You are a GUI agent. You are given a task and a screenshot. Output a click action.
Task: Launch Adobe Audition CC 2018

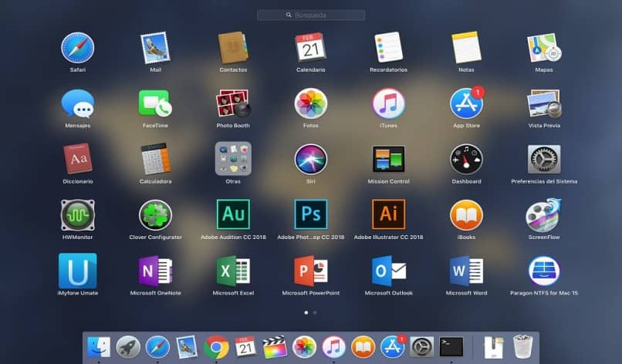(x=233, y=214)
